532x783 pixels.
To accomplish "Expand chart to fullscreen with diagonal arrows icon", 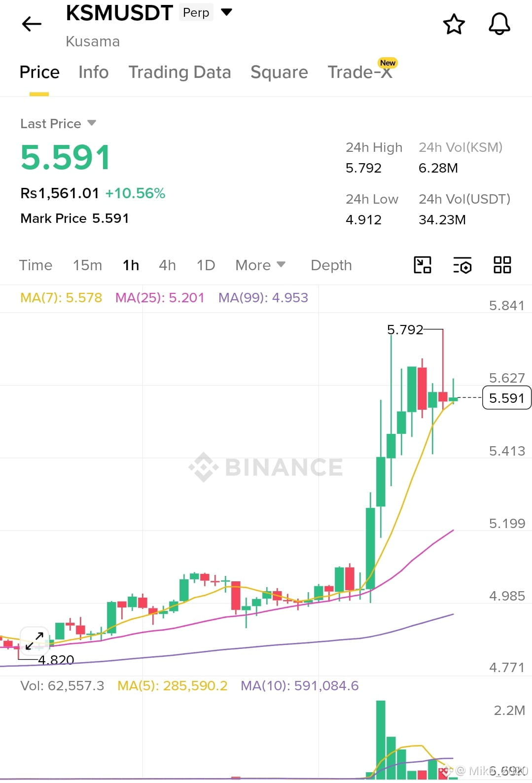I will [x=35, y=641].
